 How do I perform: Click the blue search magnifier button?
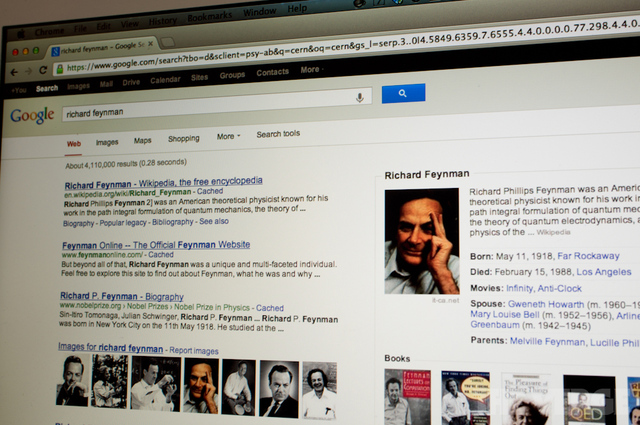[402, 93]
